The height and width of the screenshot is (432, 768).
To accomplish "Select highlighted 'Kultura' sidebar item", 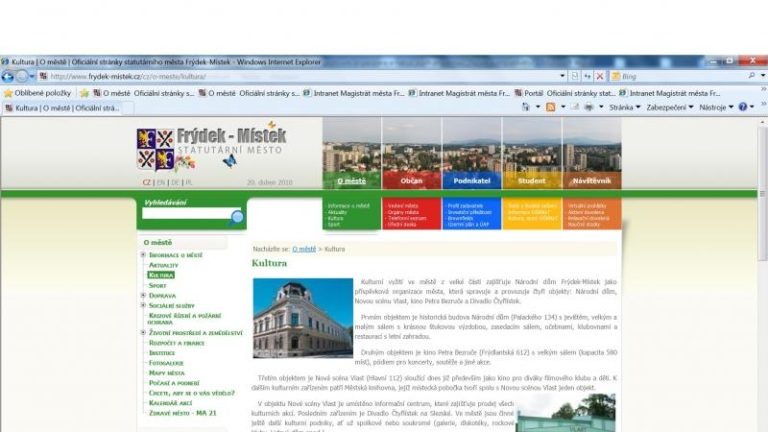I will click(x=161, y=275).
